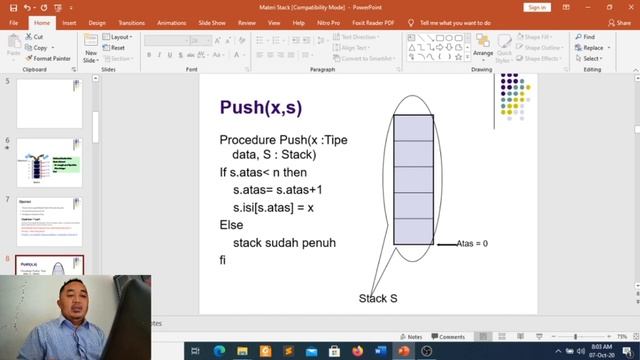The height and width of the screenshot is (360, 640).
Task: Open Text Direction dropdown
Action: click(x=356, y=37)
